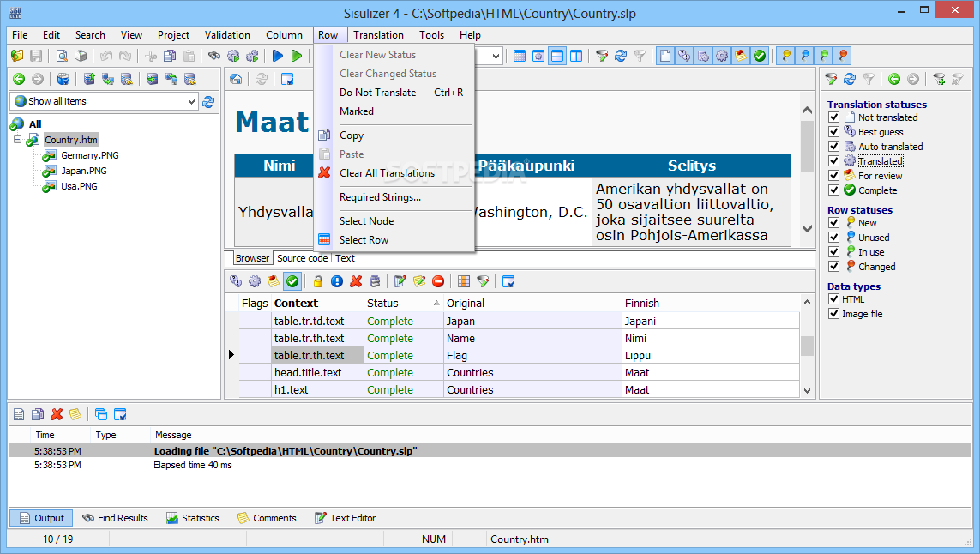Toggle the Auto translated checkbox

click(833, 147)
